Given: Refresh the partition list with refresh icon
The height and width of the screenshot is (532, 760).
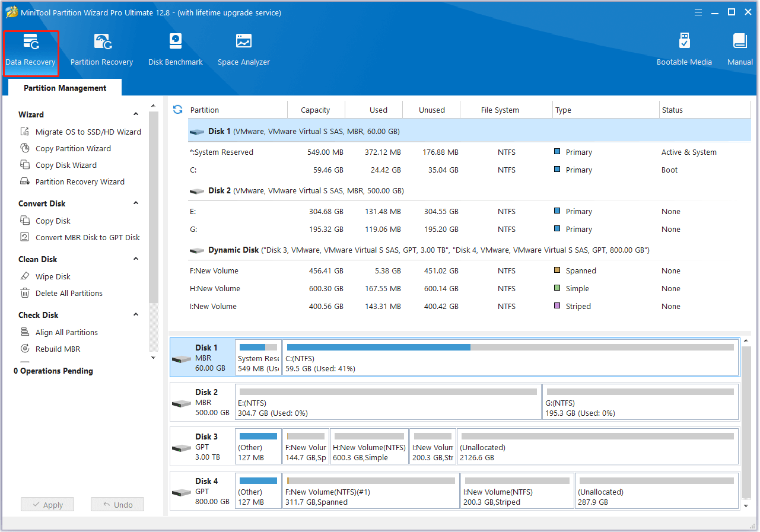Looking at the screenshot, I should [177, 110].
